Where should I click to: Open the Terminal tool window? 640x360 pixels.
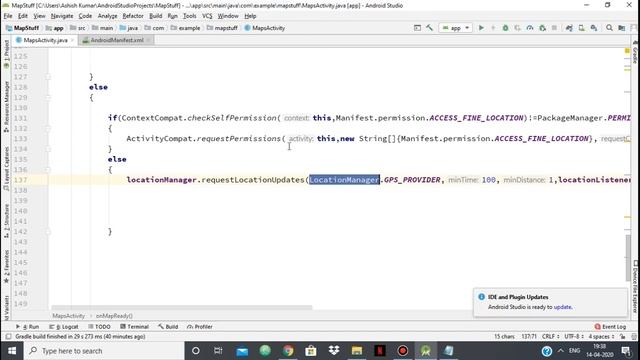134,327
